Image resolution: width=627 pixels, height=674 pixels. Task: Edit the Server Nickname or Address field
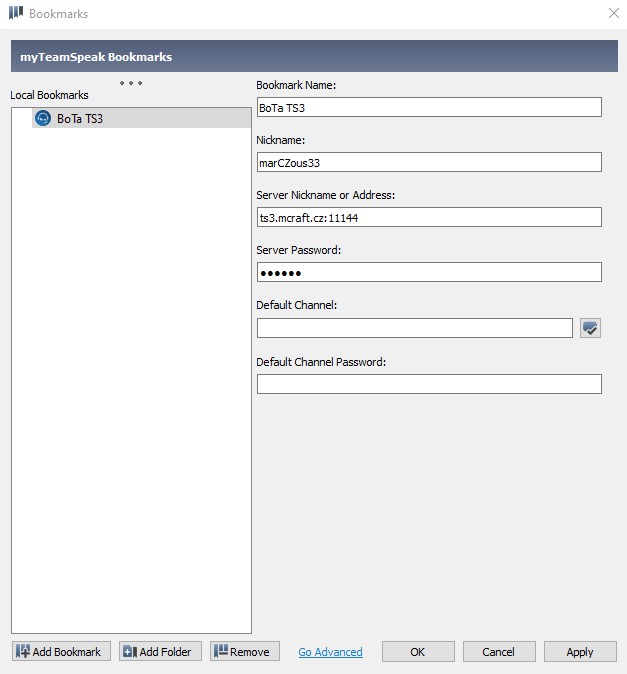point(429,217)
